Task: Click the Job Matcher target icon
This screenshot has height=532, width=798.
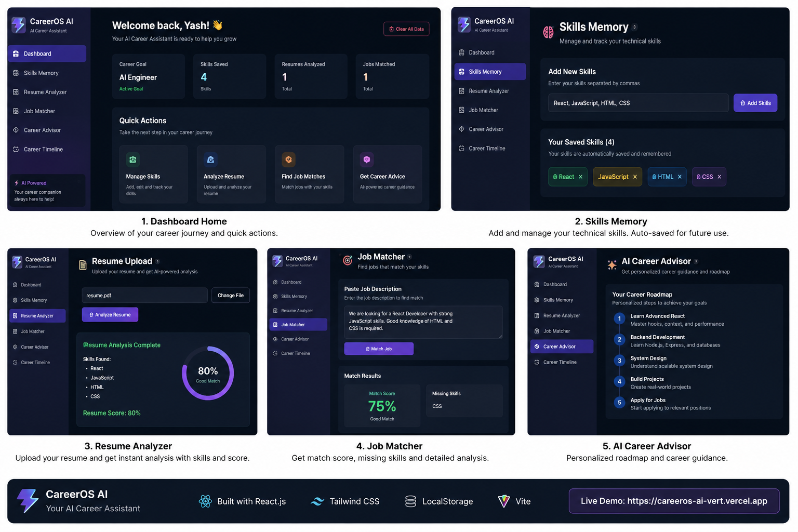Action: (348, 260)
